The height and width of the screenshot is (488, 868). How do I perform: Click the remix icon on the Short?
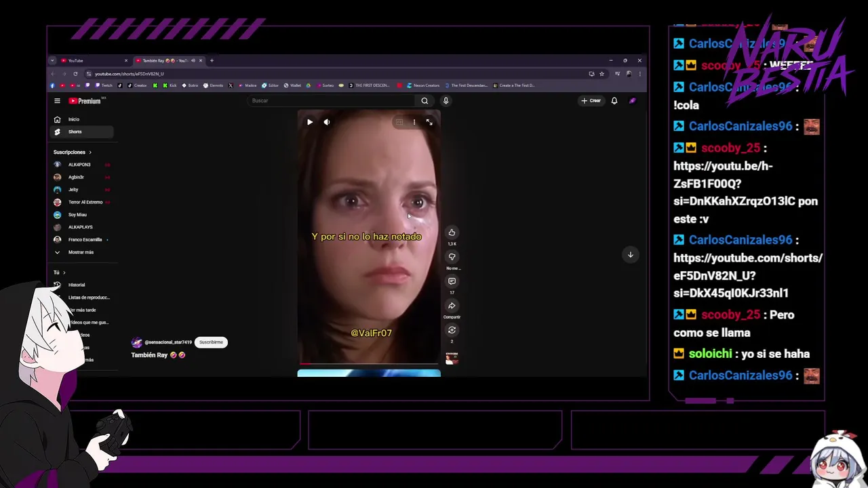point(452,330)
